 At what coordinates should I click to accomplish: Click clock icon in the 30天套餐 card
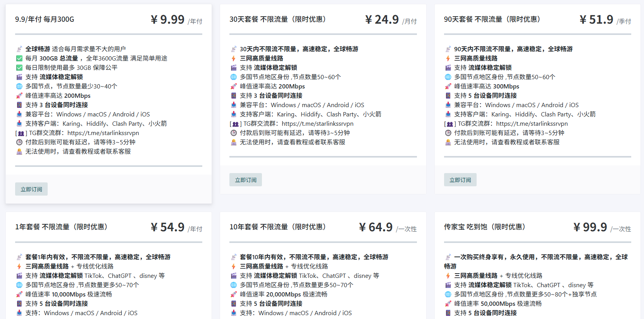tap(234, 133)
